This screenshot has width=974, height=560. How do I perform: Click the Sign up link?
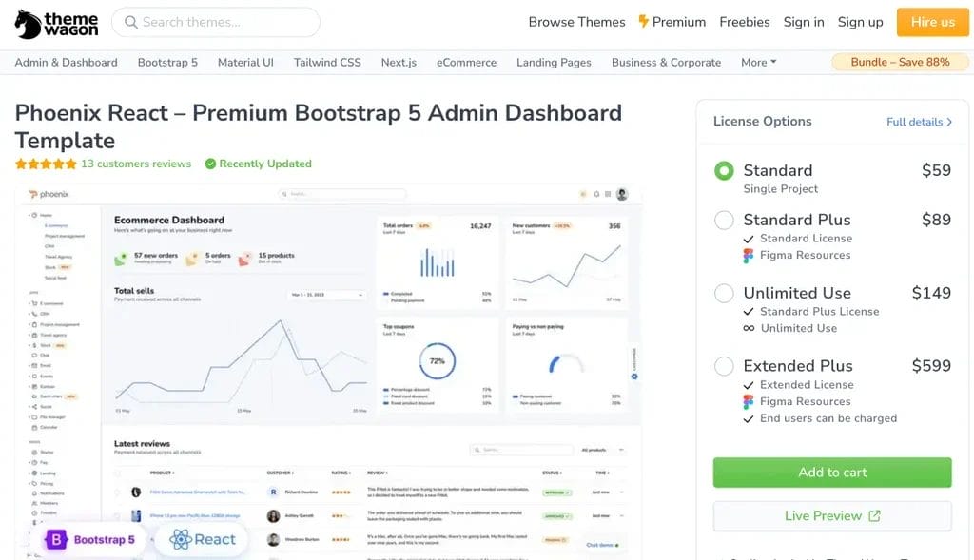click(860, 23)
